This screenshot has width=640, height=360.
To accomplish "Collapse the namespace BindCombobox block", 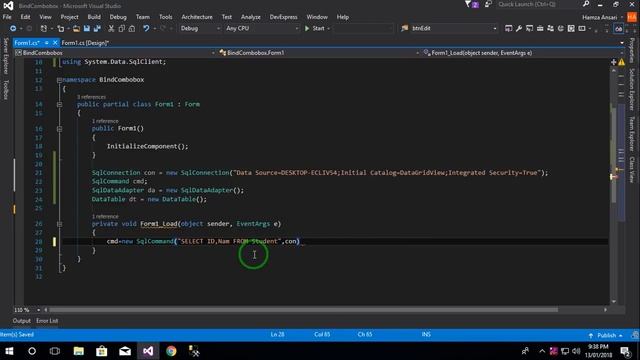I will tap(59, 80).
